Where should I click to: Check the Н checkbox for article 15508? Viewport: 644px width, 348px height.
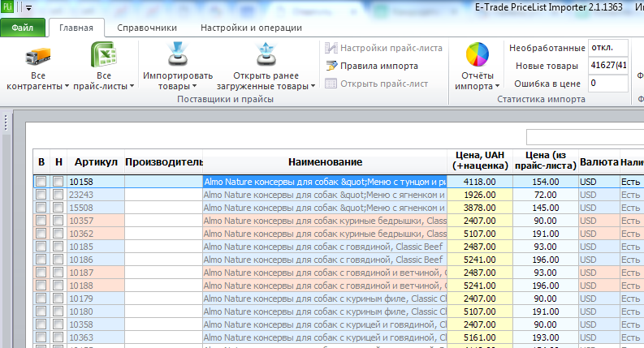58,207
